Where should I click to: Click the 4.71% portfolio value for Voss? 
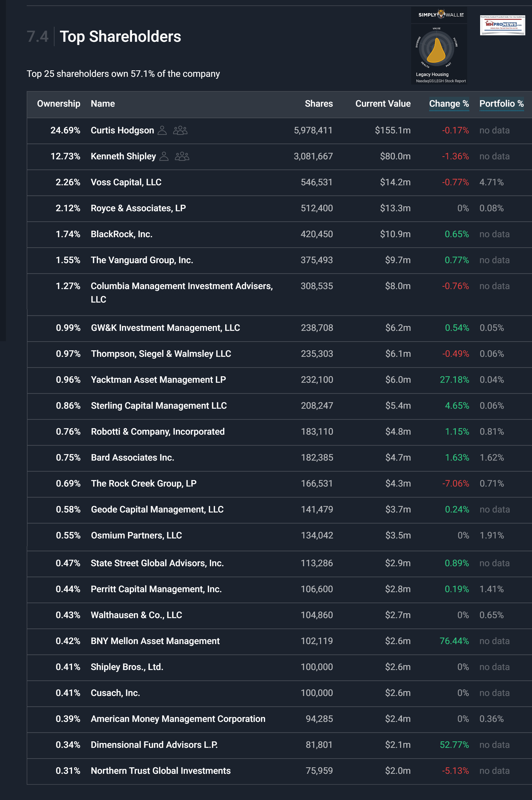(x=491, y=182)
